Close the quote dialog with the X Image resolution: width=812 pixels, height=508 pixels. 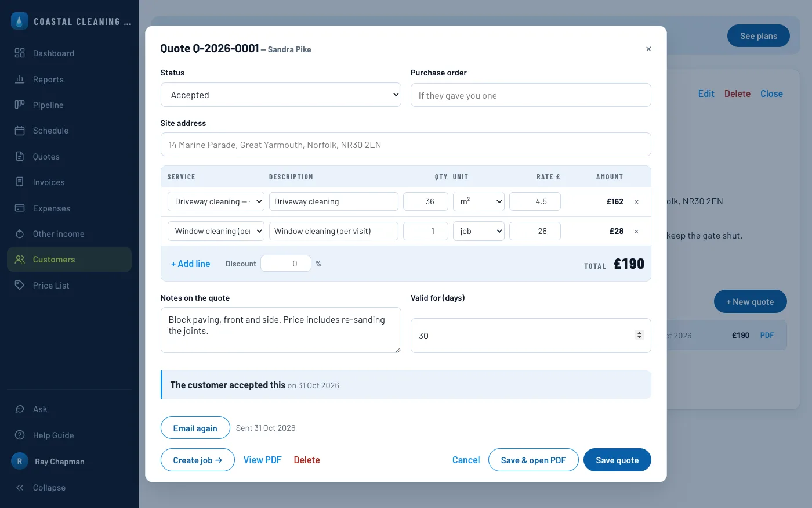(x=648, y=49)
